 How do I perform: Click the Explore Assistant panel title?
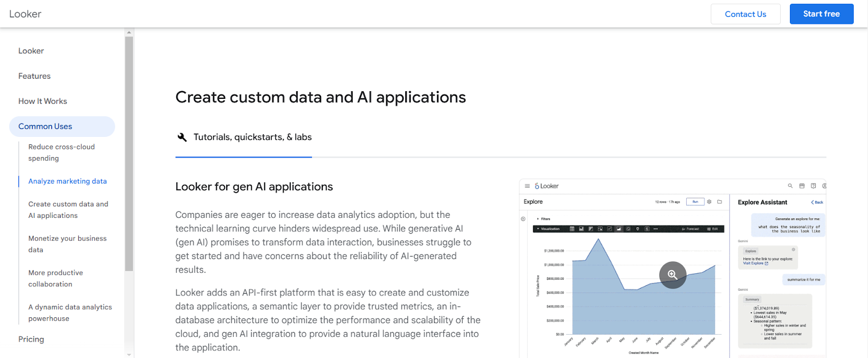click(x=762, y=202)
